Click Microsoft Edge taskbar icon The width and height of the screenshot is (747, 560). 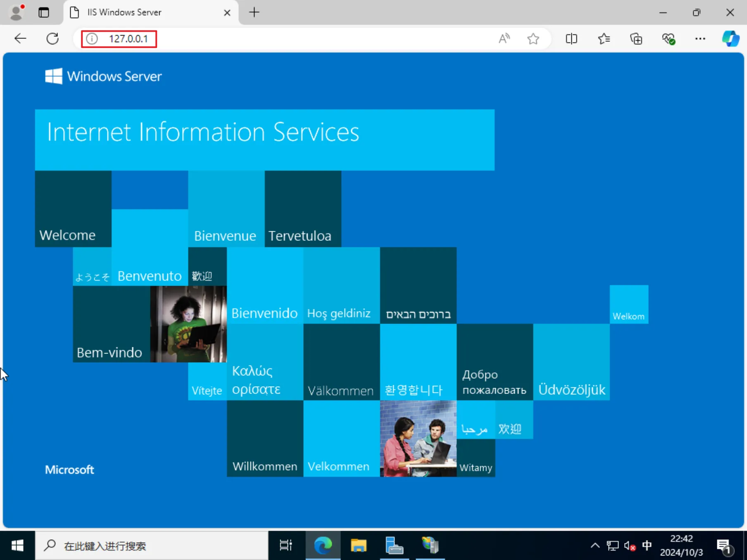click(323, 546)
